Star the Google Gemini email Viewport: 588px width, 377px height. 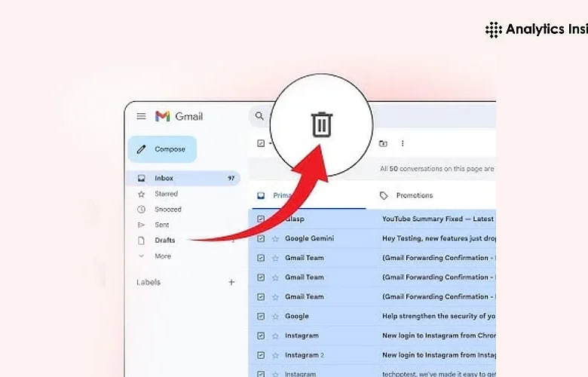pyautogui.click(x=276, y=238)
